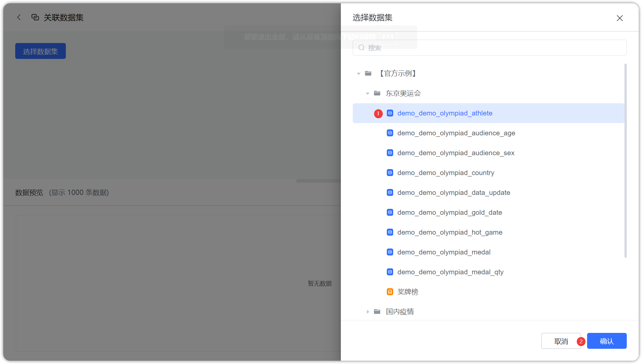
Task: Click dataset icon of demo_demo_olympiad_medal
Action: click(390, 252)
